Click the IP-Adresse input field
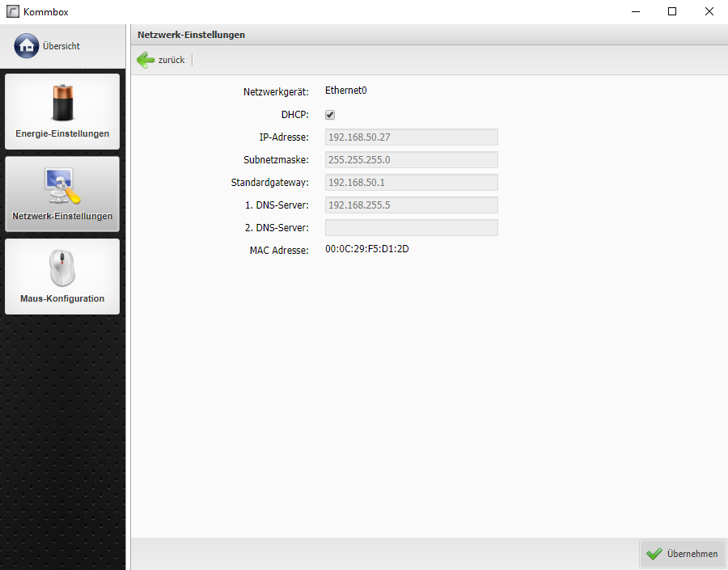Image resolution: width=728 pixels, height=570 pixels. [411, 137]
